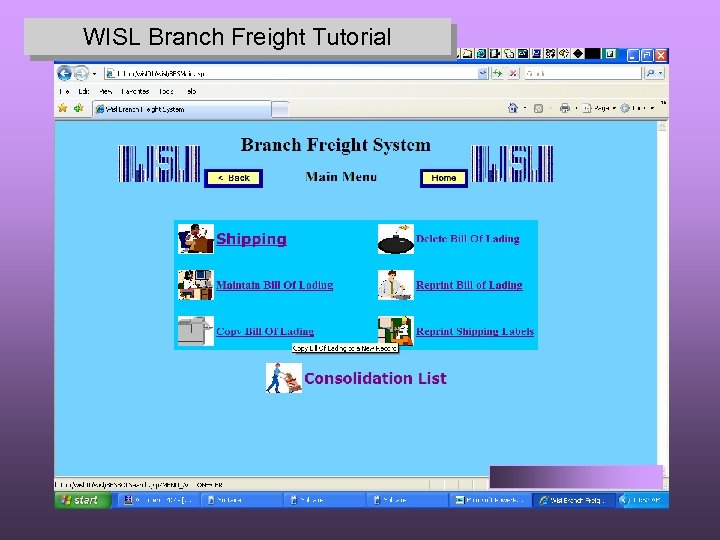Click the Shipping clerk icon

[196, 239]
